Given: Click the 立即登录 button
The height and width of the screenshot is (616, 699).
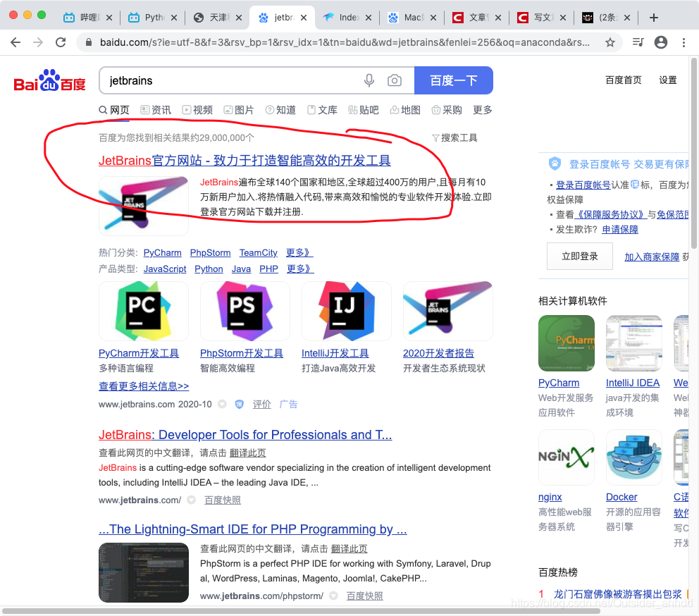Looking at the screenshot, I should point(579,256).
